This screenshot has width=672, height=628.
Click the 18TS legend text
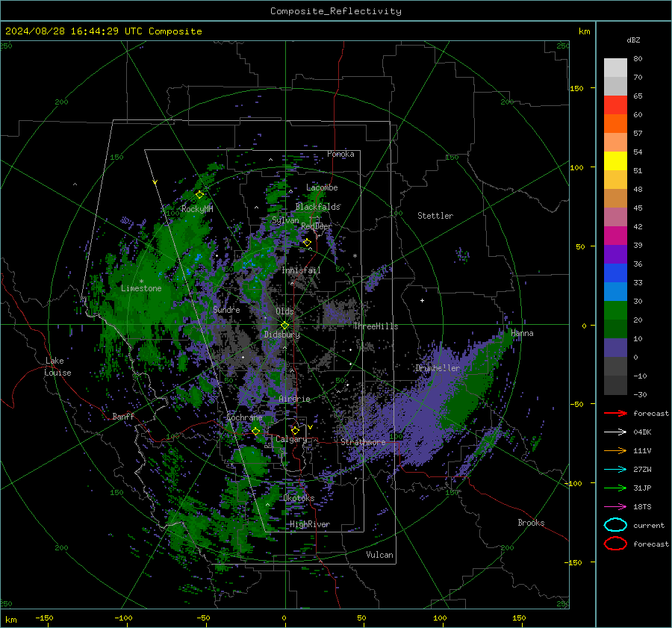(x=642, y=506)
